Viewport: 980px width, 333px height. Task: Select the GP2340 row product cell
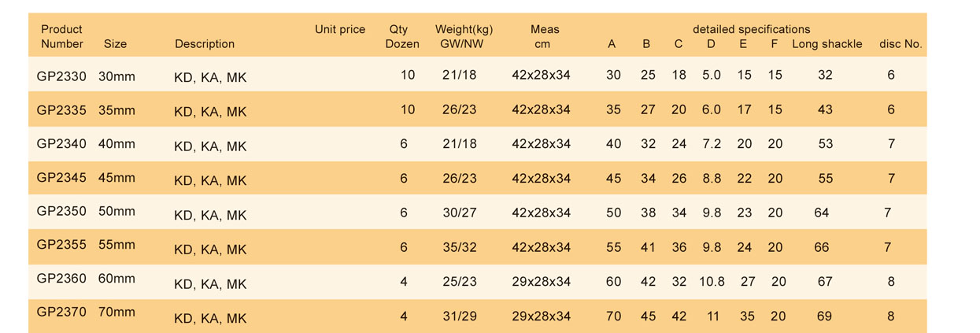(x=61, y=144)
